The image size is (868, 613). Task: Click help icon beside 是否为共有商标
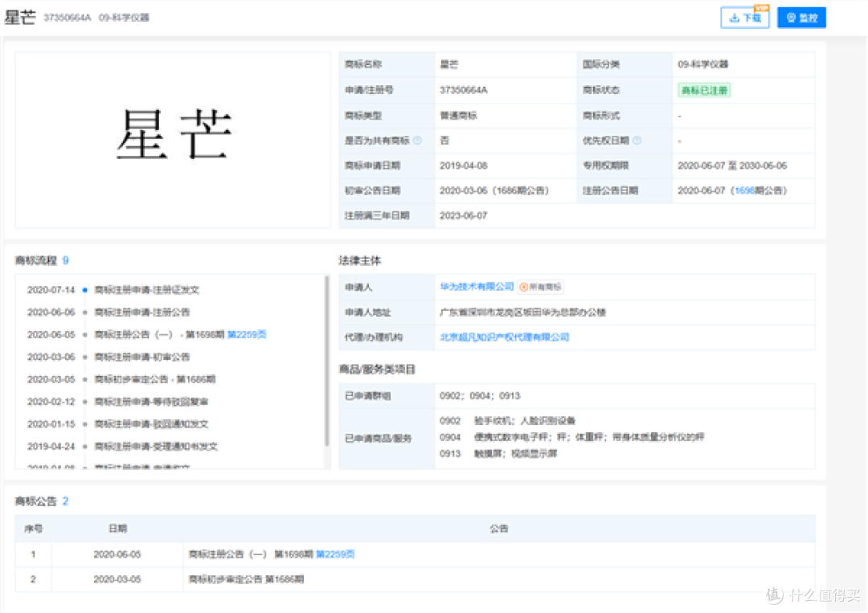coord(418,141)
